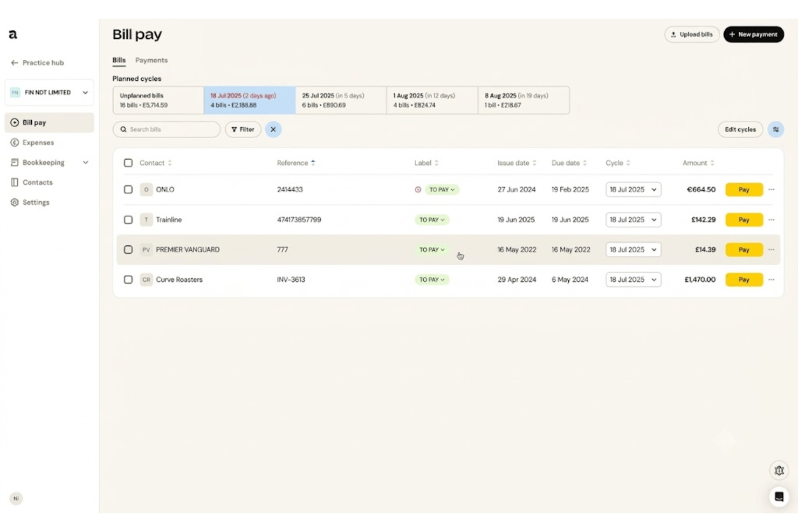Select the PREMIER VANGUARD row checkbox
This screenshot has height=532, width=798.
click(128, 250)
